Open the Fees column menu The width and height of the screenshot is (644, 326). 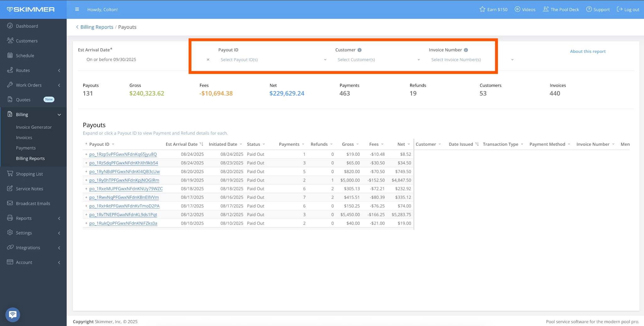click(x=382, y=144)
